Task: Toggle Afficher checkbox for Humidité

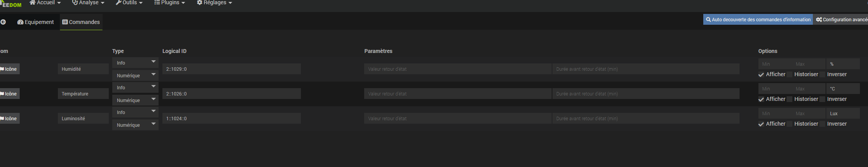Action: tap(761, 75)
